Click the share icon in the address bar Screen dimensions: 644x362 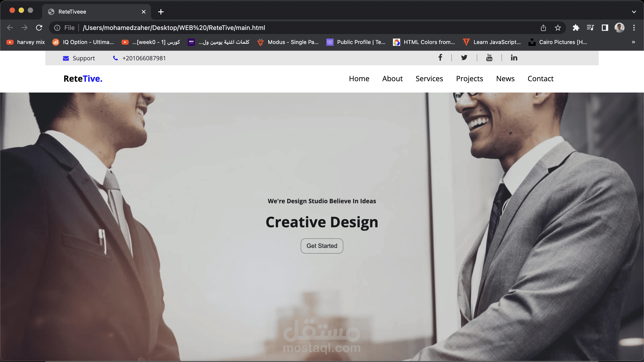(543, 27)
